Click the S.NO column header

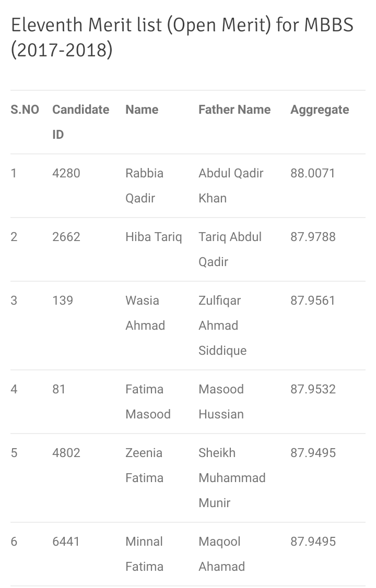click(x=25, y=110)
